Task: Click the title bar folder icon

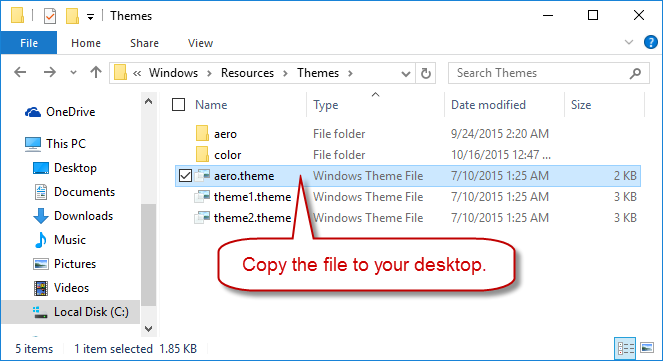Action: (18, 15)
